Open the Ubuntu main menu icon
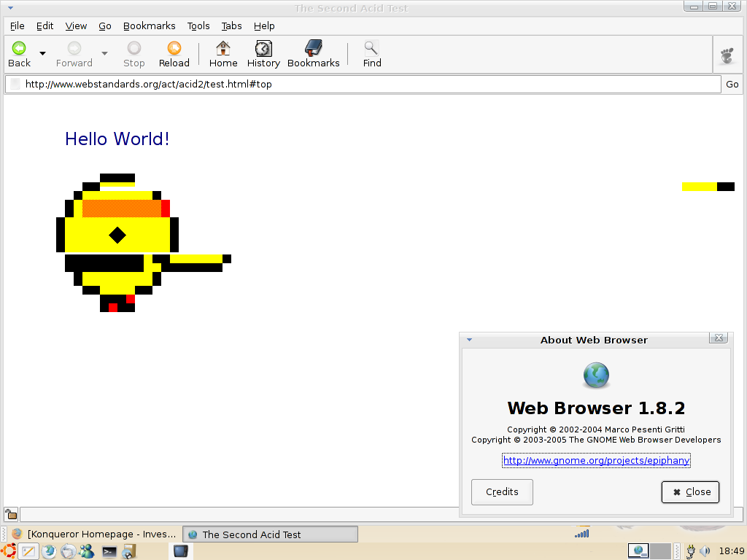 (x=9, y=551)
